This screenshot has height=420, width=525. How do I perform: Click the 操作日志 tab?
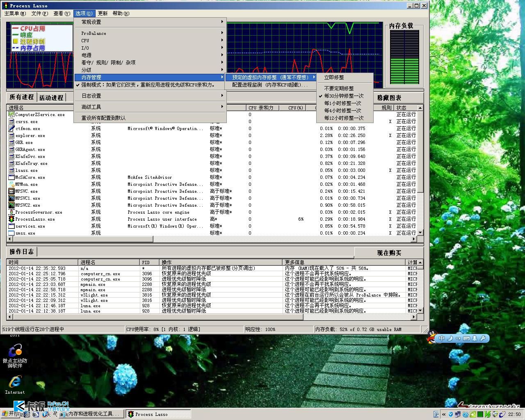22,251
